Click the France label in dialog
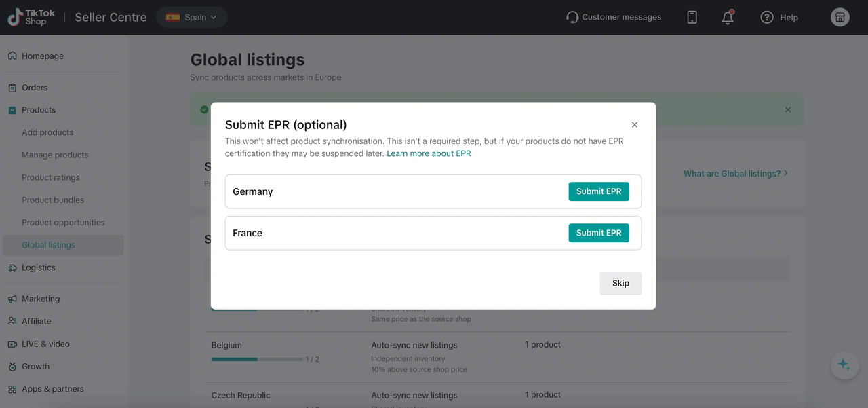 248,233
